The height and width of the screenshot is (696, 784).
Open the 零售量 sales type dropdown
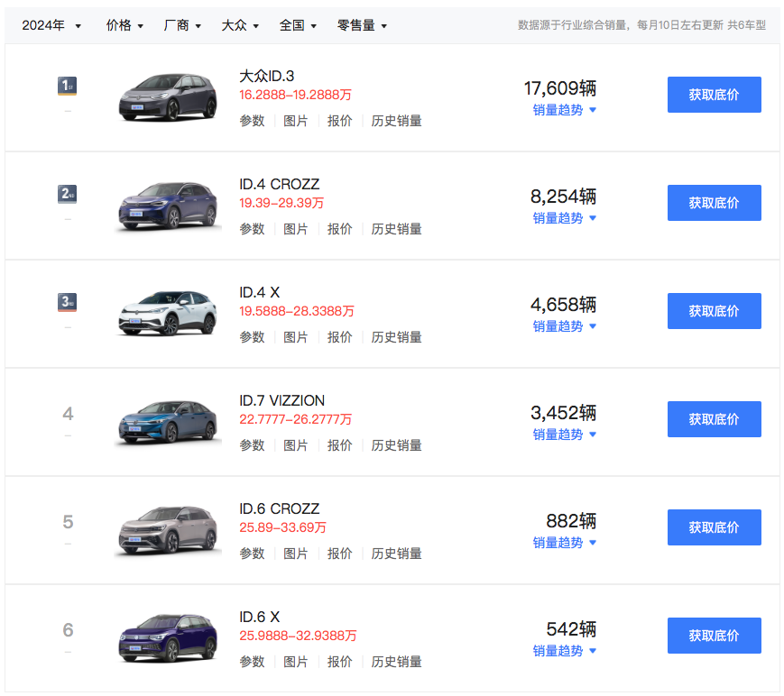pos(362,25)
